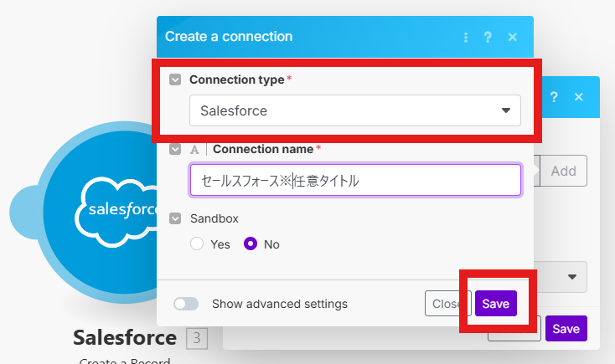Screen dimensions: 615x364
Task: Open help in Create a connection dialog
Action: pyautogui.click(x=488, y=37)
